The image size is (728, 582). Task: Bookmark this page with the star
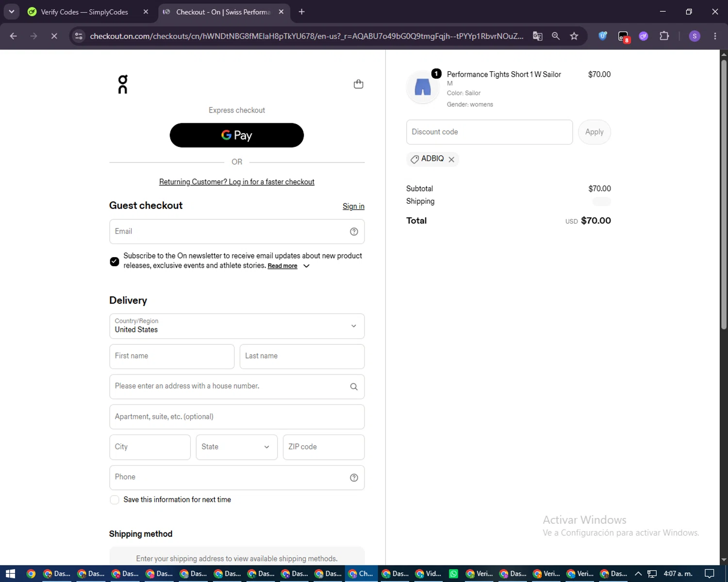point(574,36)
